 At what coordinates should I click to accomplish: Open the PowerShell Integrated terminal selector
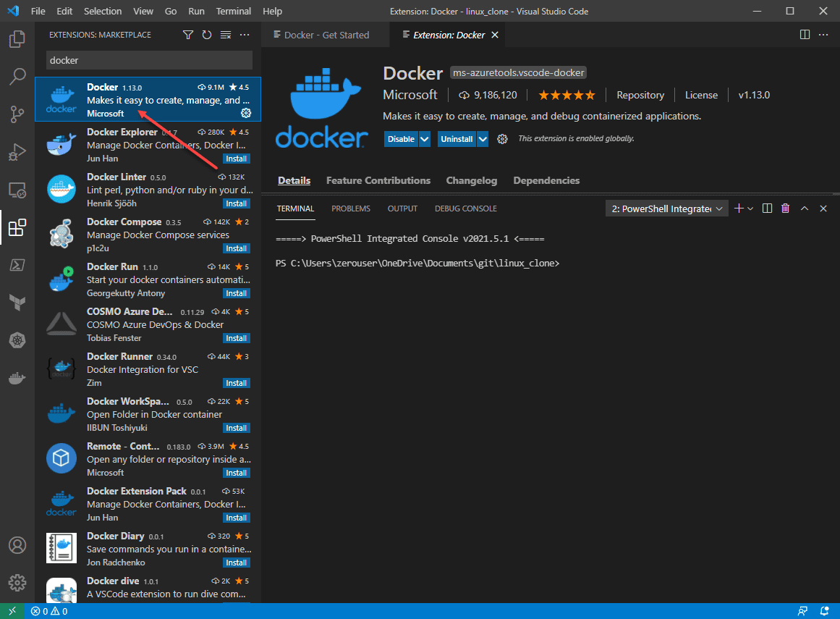tap(666, 209)
